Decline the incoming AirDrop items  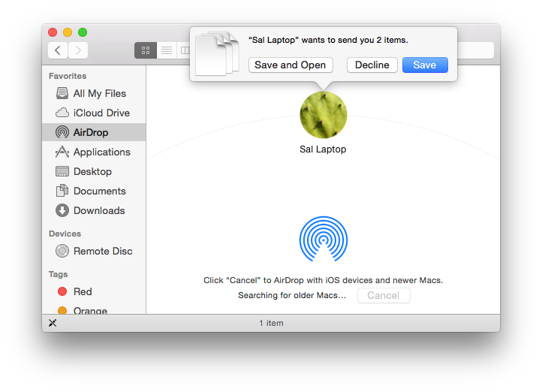click(x=372, y=65)
